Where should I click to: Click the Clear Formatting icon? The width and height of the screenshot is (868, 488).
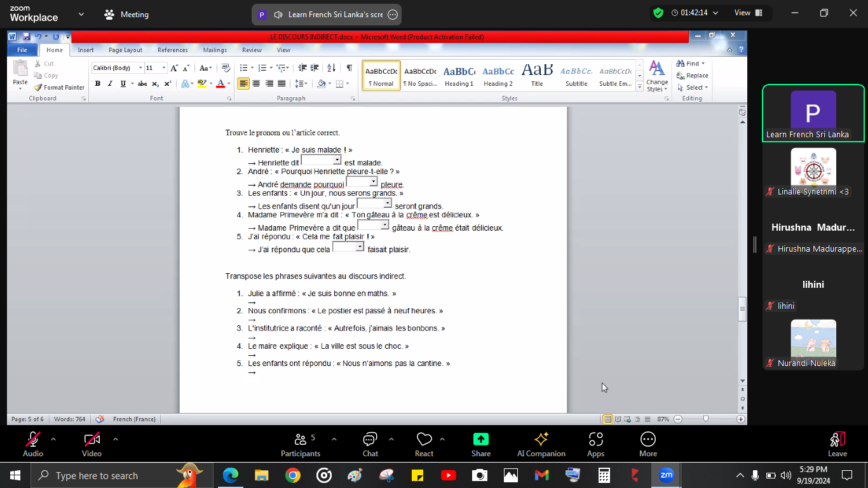pos(225,68)
